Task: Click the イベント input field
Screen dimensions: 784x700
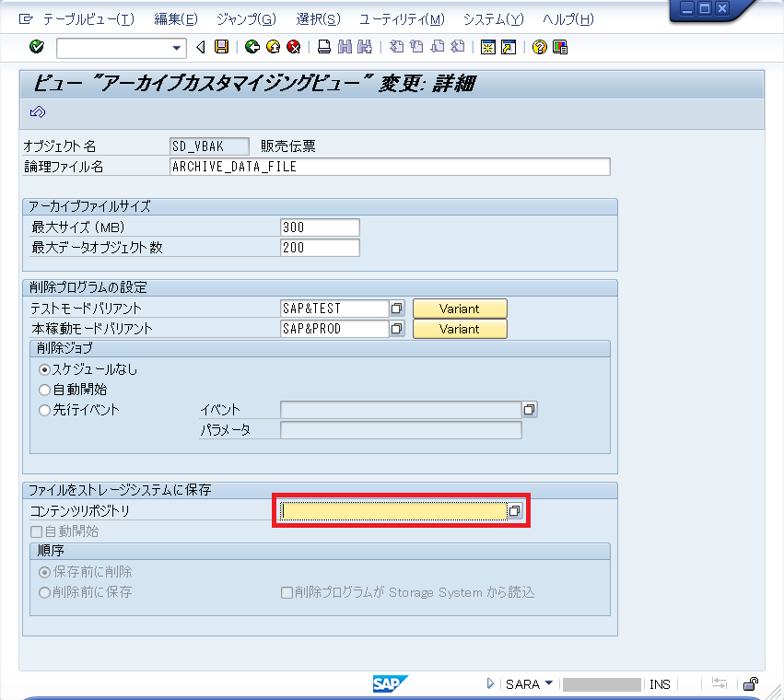Action: [x=401, y=410]
